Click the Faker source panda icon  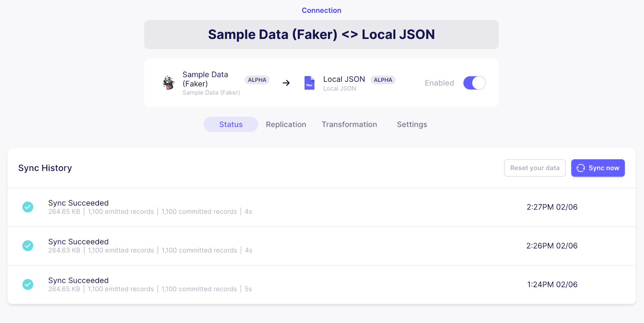[169, 83]
